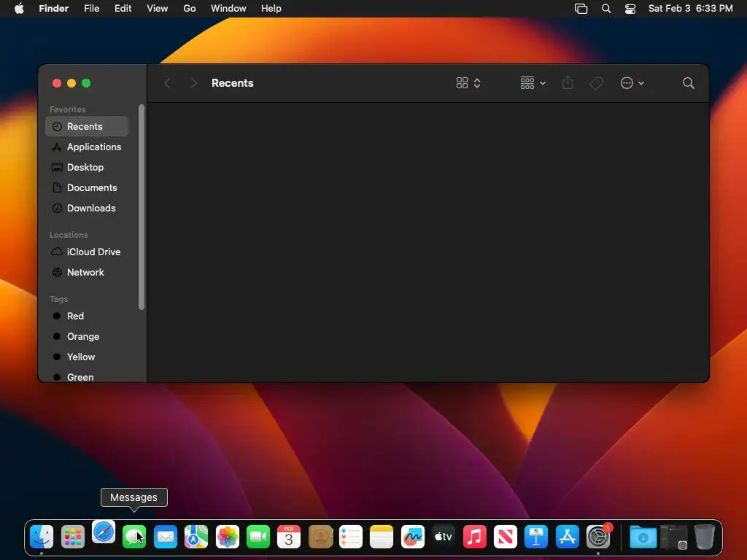Open Notes app in the Dock

(382, 537)
